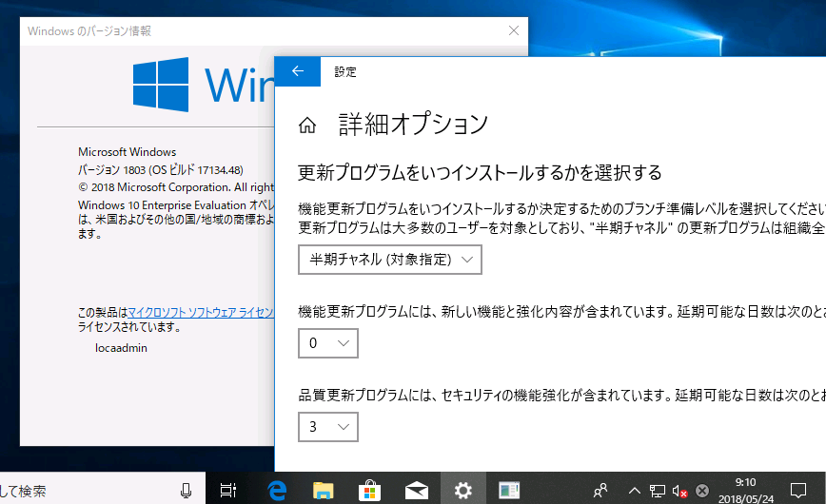The height and width of the screenshot is (504, 826).
Task: Switch to the winver taskbar window icon
Action: [509, 491]
